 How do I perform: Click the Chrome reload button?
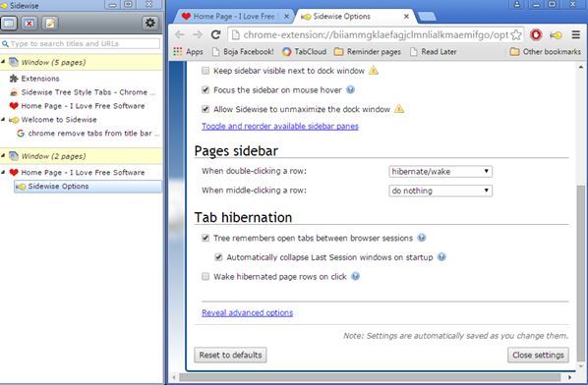215,34
